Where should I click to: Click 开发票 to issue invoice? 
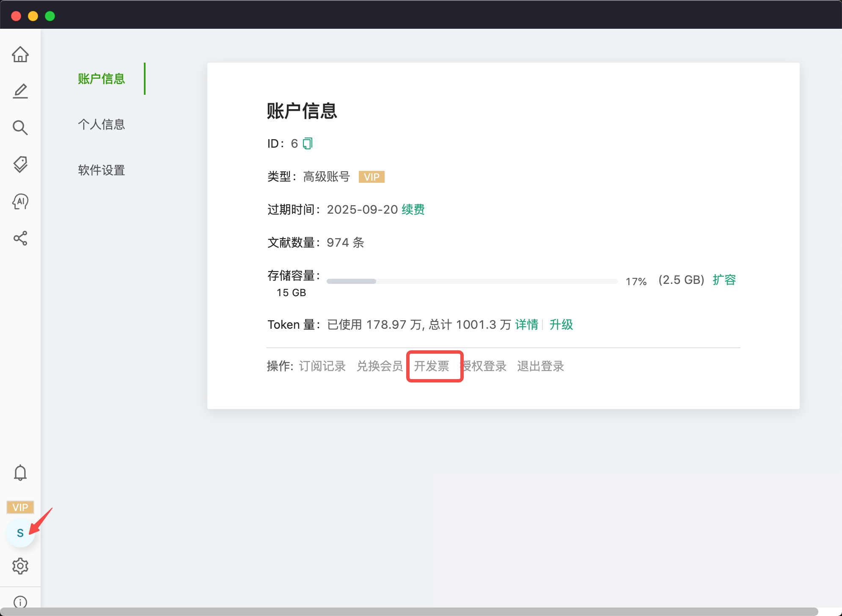coord(432,366)
